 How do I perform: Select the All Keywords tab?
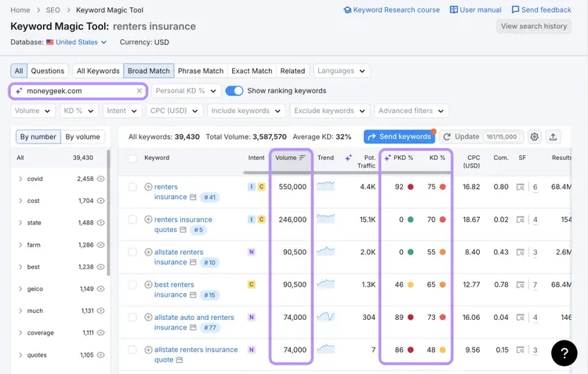click(x=98, y=71)
